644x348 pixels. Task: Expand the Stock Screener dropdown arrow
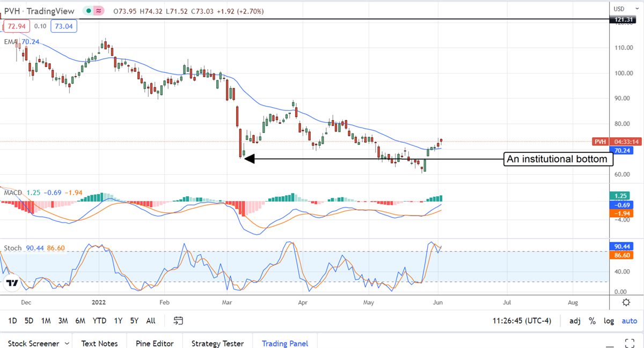(67, 343)
